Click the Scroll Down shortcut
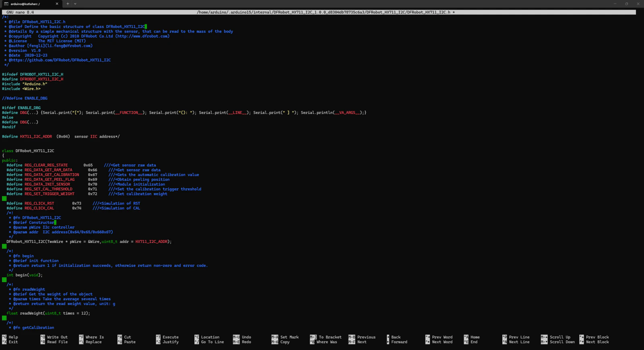Viewport: 644px width, 350px height. 562,342
